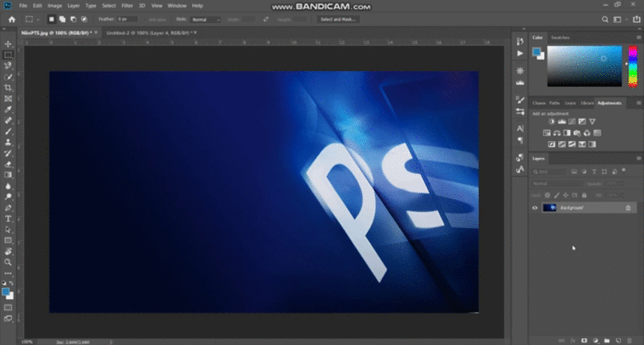
Task: Select the Zoom tool
Action: click(8, 262)
